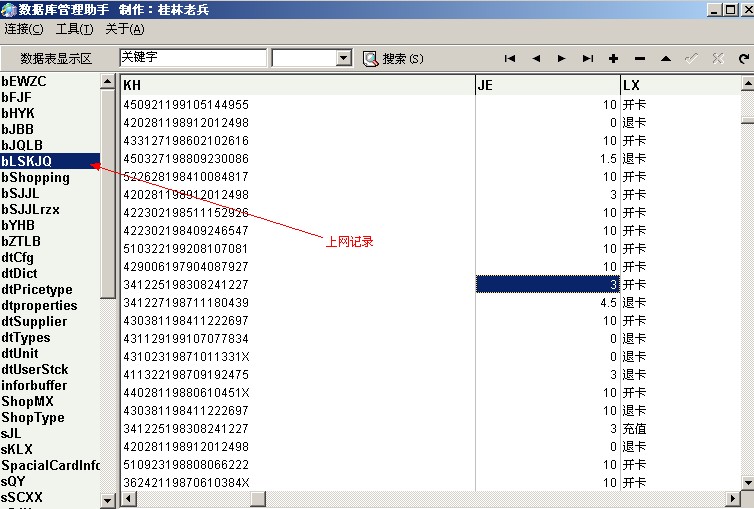Click table list scroll down arrow
754x509 pixels.
click(108, 500)
